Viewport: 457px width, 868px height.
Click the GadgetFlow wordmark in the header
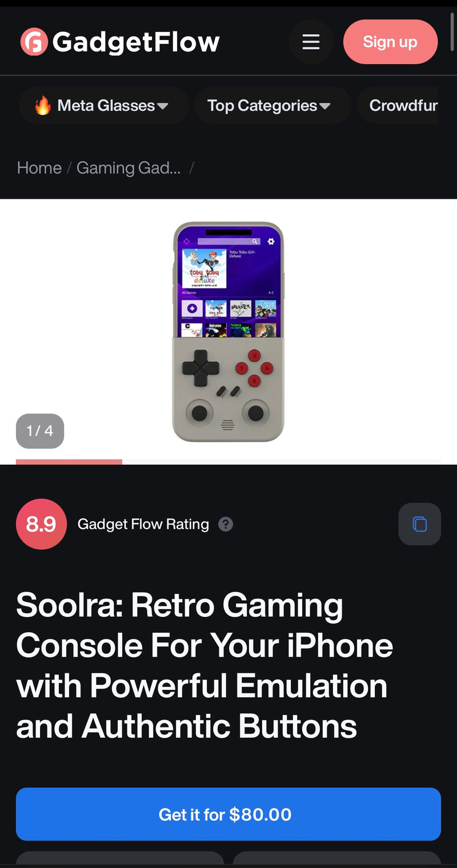[136, 42]
